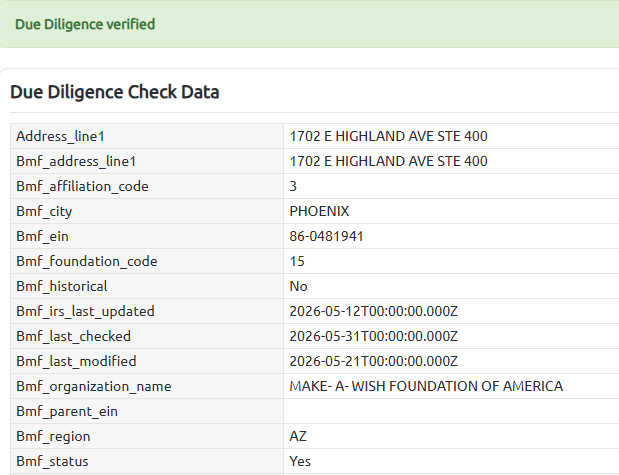Click the 'Bmf_foundation_code' label
Viewport: 619px width, 475px height.
point(86,261)
